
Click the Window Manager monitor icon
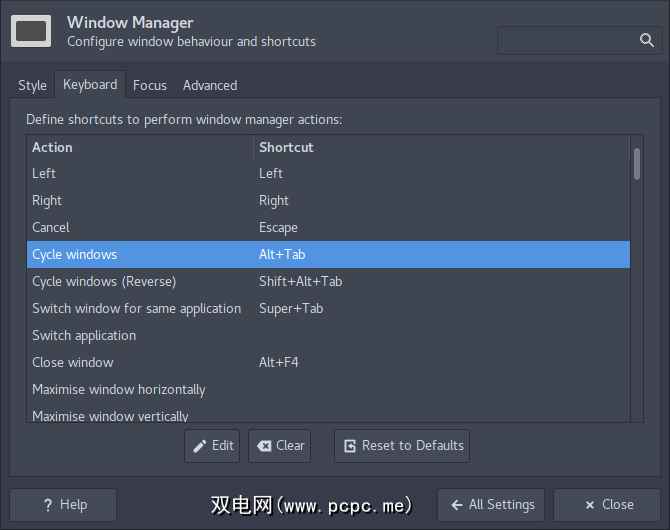coord(31,31)
